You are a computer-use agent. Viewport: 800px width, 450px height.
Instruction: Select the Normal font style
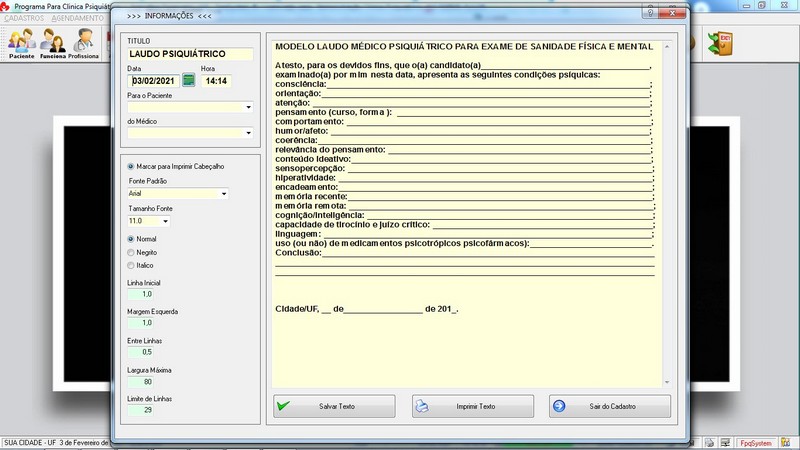point(131,239)
